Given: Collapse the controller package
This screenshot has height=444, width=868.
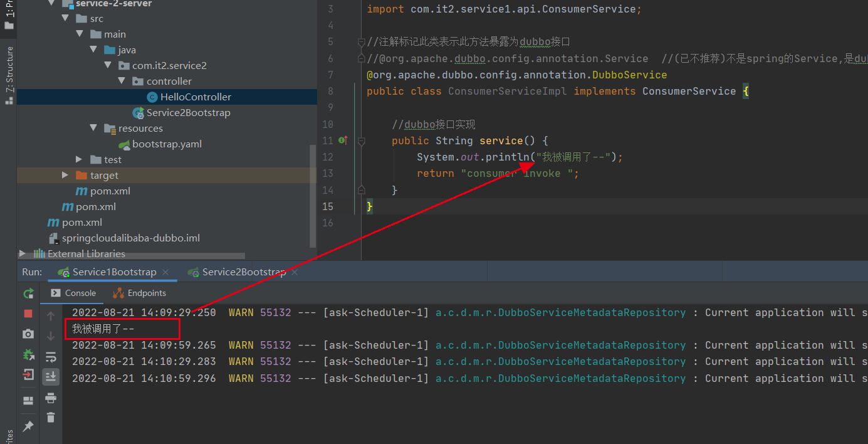Looking at the screenshot, I should [x=122, y=82].
